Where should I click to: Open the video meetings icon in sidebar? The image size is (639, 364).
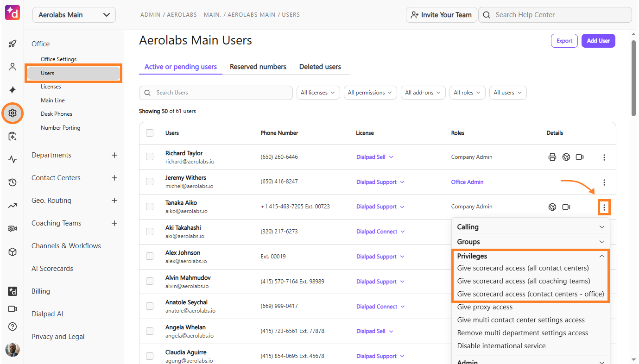(x=13, y=309)
